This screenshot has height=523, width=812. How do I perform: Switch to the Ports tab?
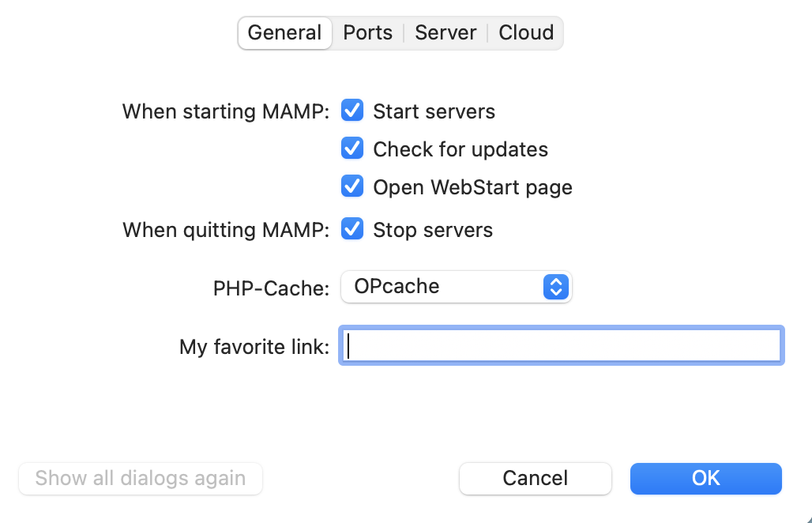[367, 32]
